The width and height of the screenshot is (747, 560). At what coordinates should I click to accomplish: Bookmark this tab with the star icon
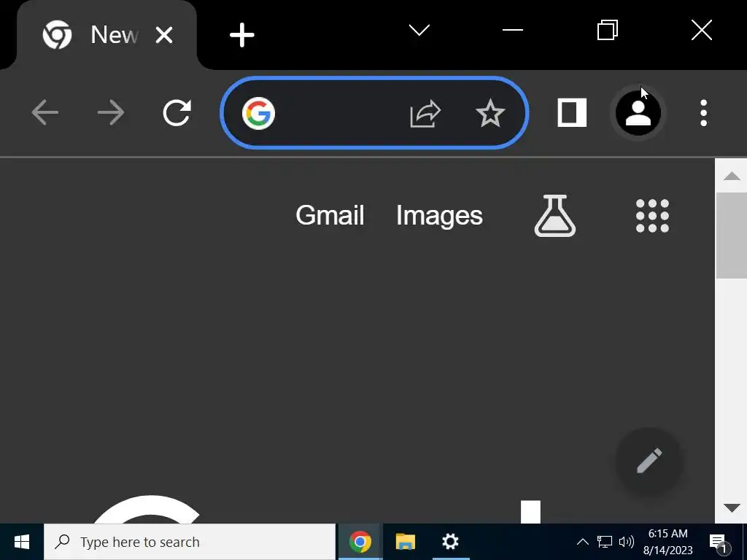490,113
